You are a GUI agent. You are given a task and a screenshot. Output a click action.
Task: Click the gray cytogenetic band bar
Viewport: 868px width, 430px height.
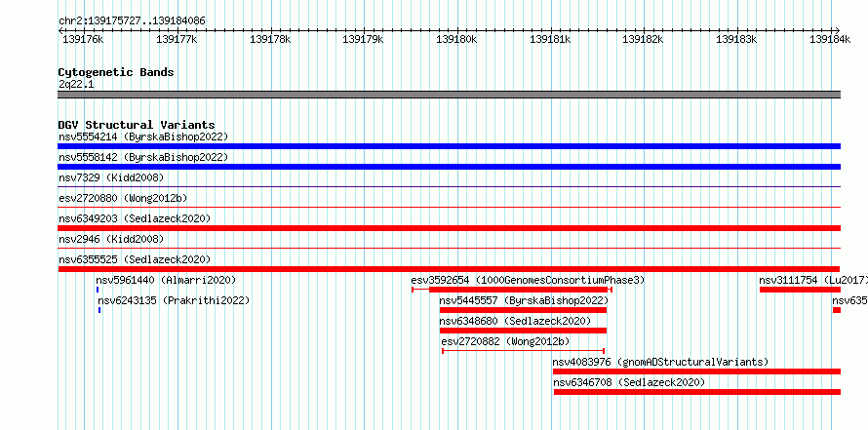[x=449, y=95]
